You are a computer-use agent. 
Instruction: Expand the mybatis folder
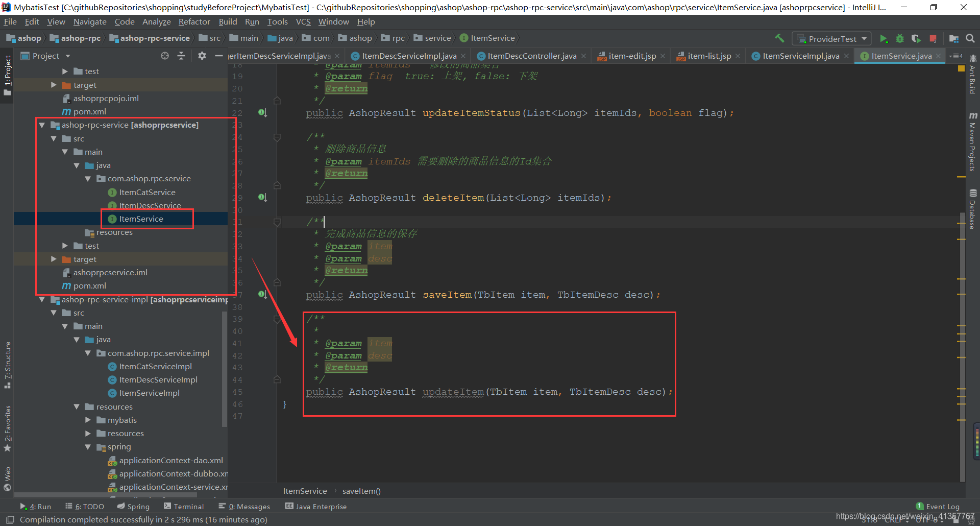click(x=88, y=420)
